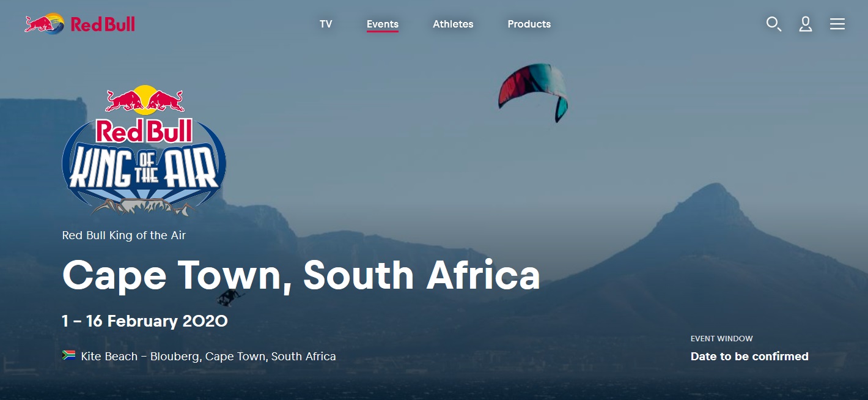
Task: Click the "Cape Town, South Africa" heading
Action: tap(301, 275)
